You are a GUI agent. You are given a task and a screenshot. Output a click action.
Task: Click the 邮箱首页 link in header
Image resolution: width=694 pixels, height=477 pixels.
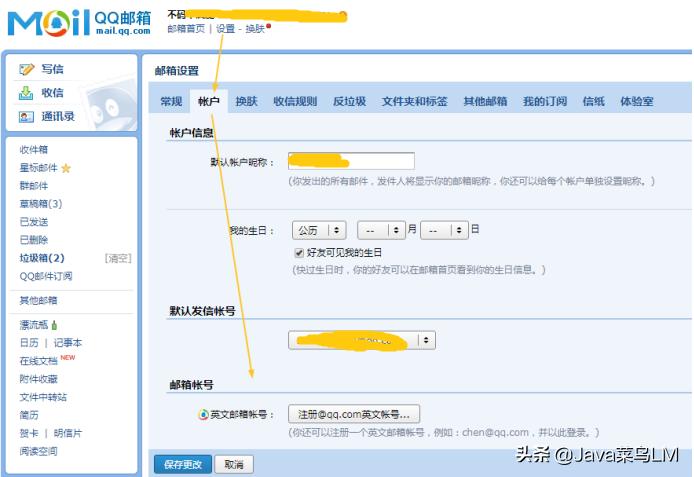[x=186, y=29]
